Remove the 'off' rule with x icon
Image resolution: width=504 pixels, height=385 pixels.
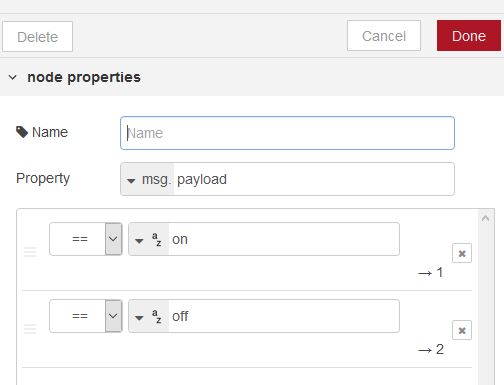tap(462, 330)
